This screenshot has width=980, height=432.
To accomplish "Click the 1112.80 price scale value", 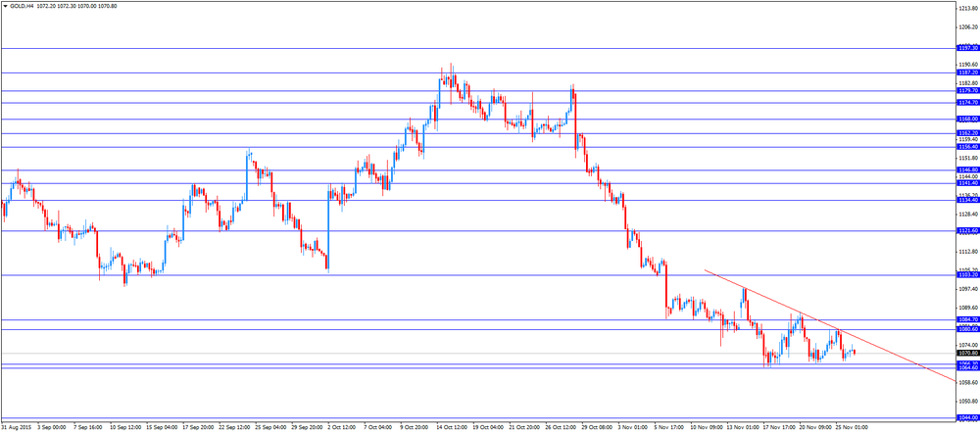I will tap(968, 252).
